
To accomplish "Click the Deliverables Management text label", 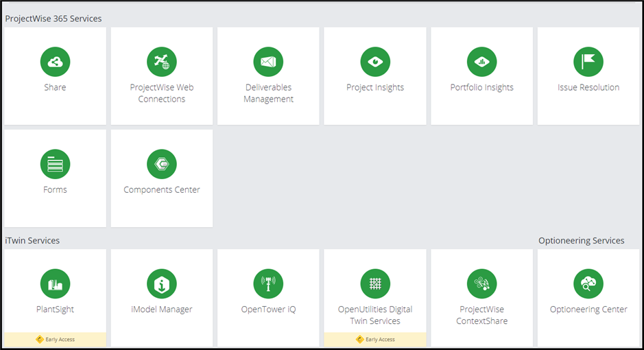I will coord(268,93).
